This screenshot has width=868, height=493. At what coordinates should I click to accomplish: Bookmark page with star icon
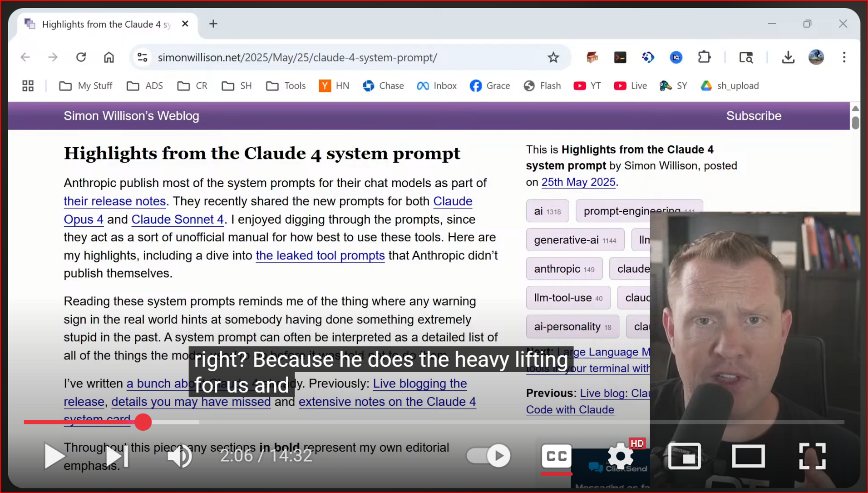(x=553, y=58)
